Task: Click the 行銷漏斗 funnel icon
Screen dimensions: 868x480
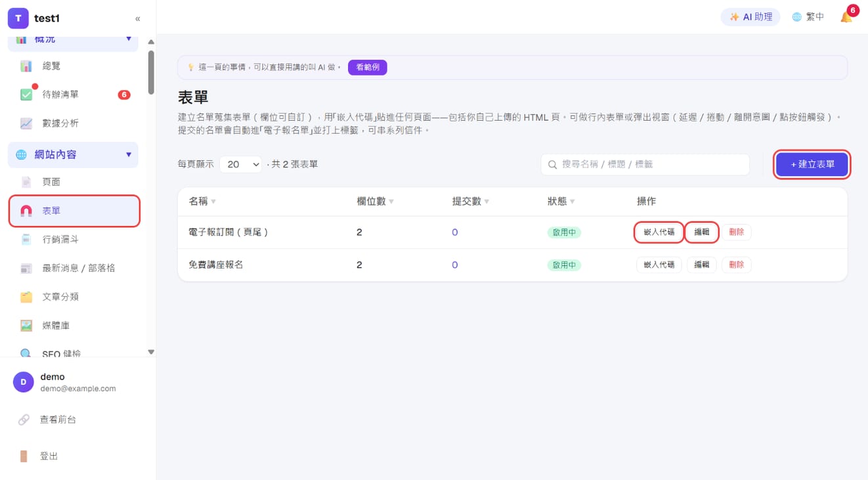Action: pos(26,240)
